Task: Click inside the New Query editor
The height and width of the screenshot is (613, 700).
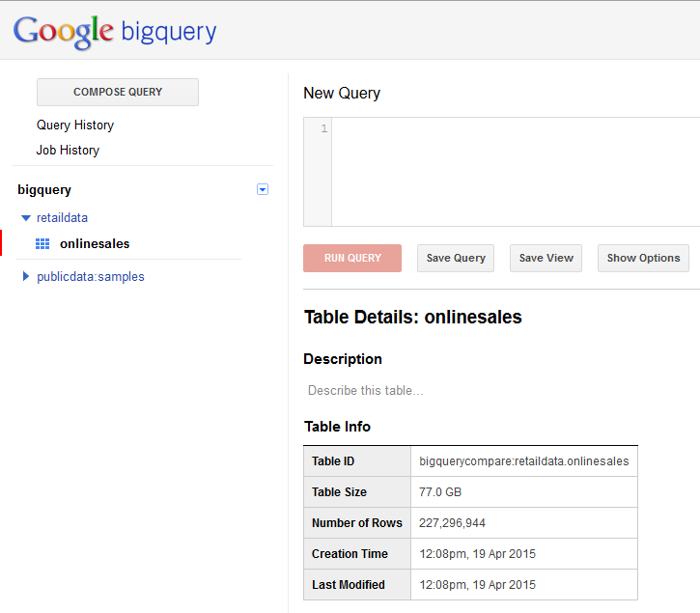Action: [x=516, y=172]
